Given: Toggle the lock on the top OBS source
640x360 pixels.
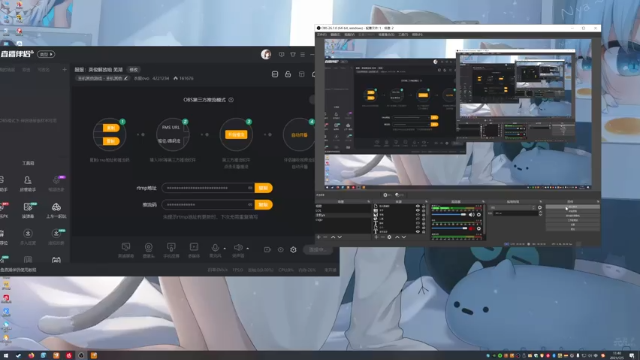Looking at the screenshot, I should point(424,206).
